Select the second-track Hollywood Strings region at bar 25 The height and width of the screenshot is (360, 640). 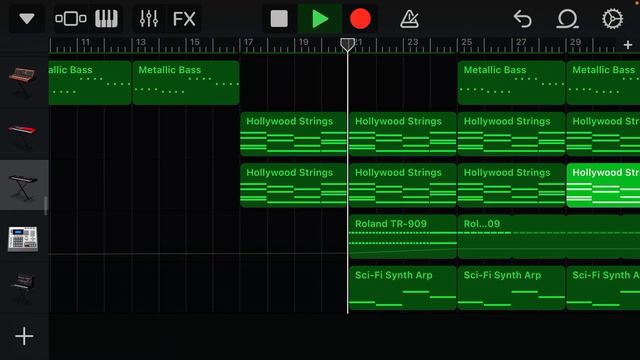511,134
